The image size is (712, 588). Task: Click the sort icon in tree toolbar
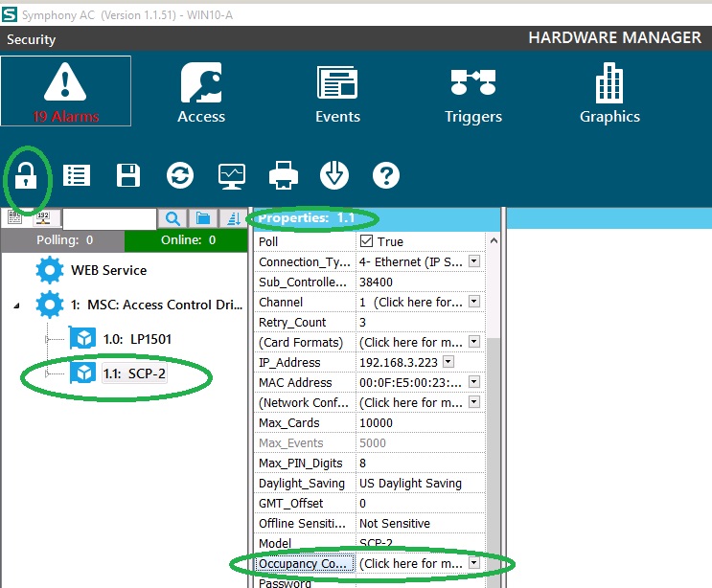[x=234, y=218]
